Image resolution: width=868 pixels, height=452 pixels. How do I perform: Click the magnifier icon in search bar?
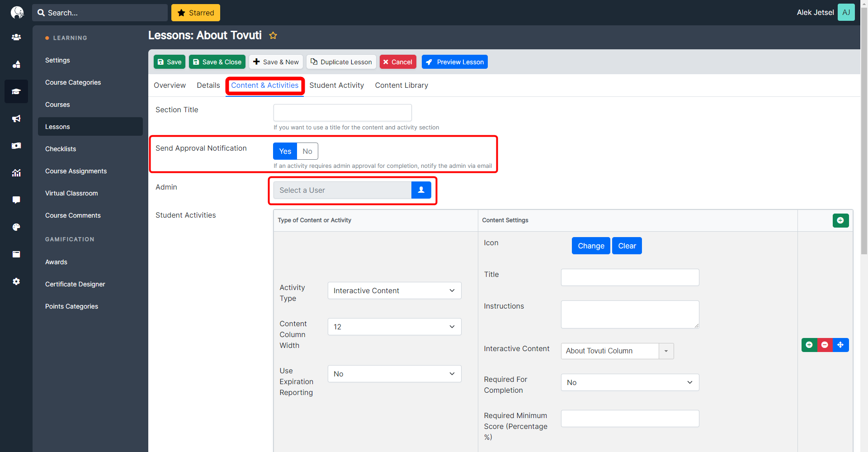tap(41, 13)
